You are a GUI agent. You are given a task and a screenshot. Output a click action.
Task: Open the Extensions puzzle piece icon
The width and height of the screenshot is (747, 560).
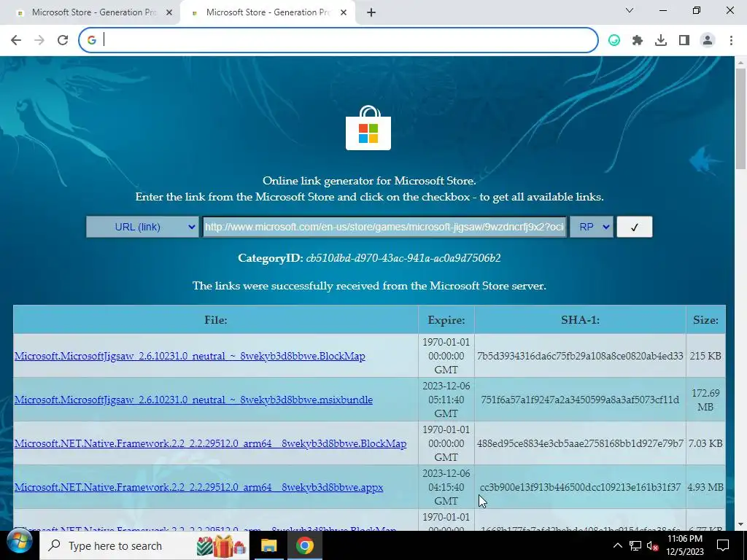[x=638, y=41]
